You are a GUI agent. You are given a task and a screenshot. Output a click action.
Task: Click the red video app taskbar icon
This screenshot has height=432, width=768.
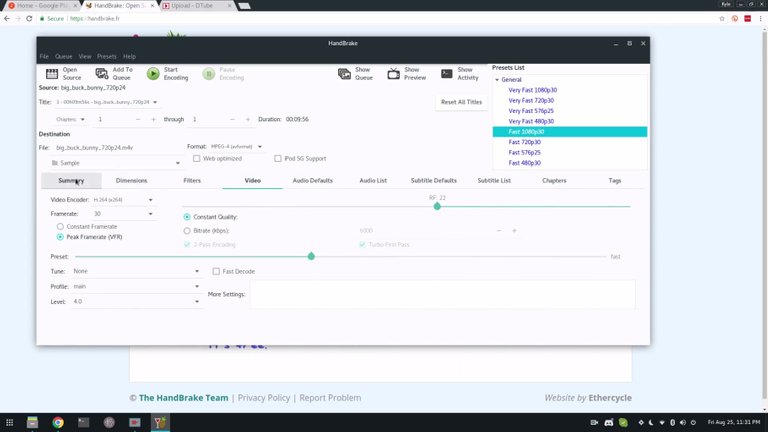(135, 422)
